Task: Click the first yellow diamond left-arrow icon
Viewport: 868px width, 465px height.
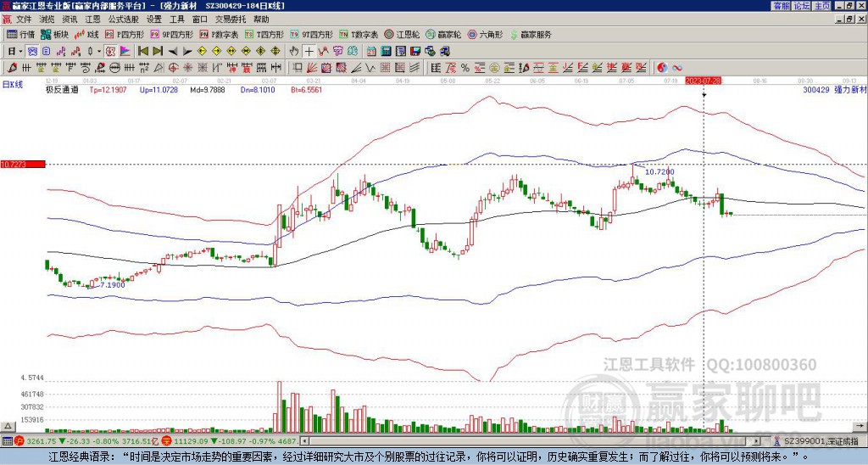Action: (x=202, y=52)
